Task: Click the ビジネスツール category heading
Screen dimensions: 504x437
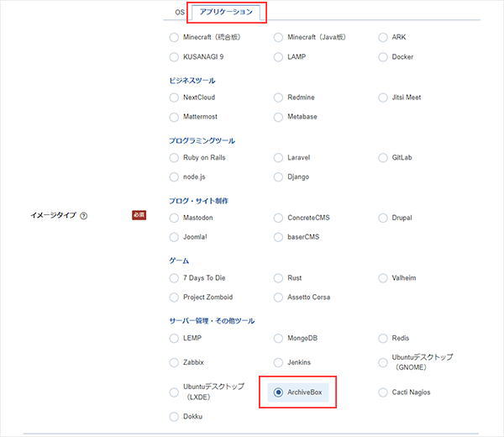Action: [192, 81]
